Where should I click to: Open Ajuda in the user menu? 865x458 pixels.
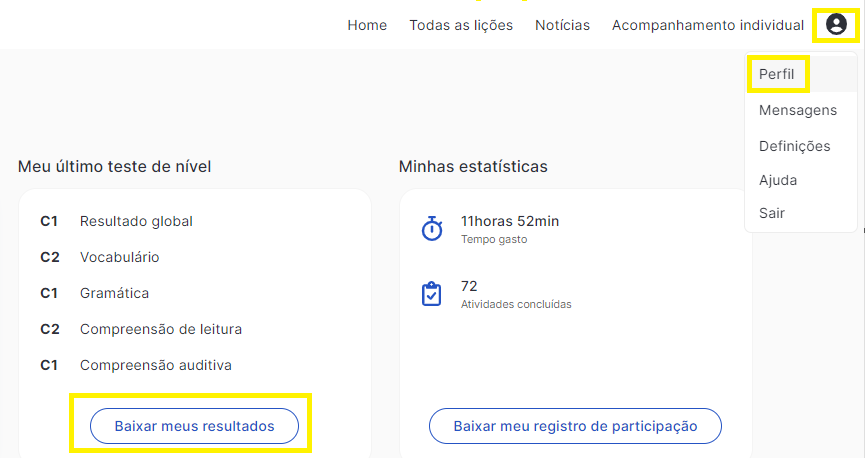coord(778,180)
